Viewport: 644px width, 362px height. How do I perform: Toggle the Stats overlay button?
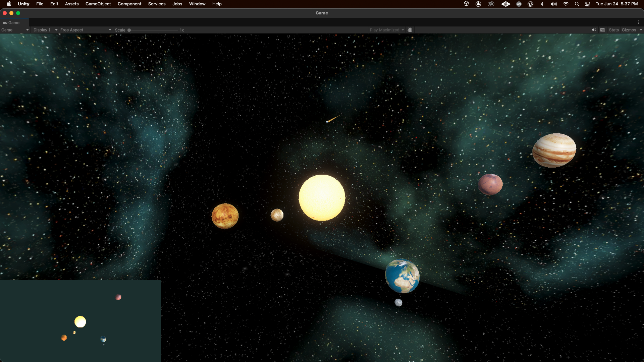point(614,30)
